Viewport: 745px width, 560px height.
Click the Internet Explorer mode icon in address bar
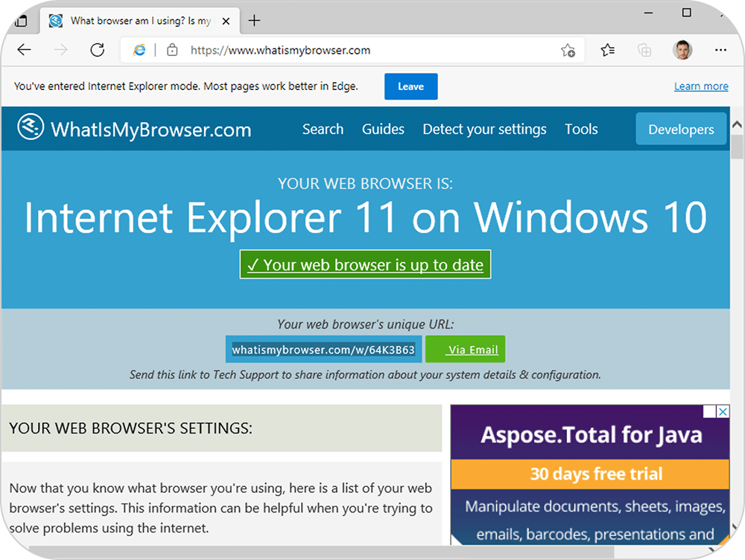[x=139, y=49]
